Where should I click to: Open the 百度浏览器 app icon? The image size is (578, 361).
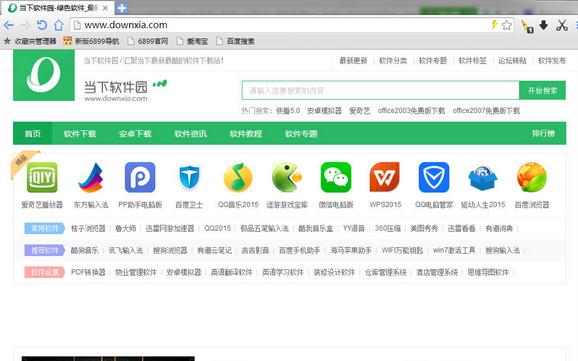tap(532, 177)
